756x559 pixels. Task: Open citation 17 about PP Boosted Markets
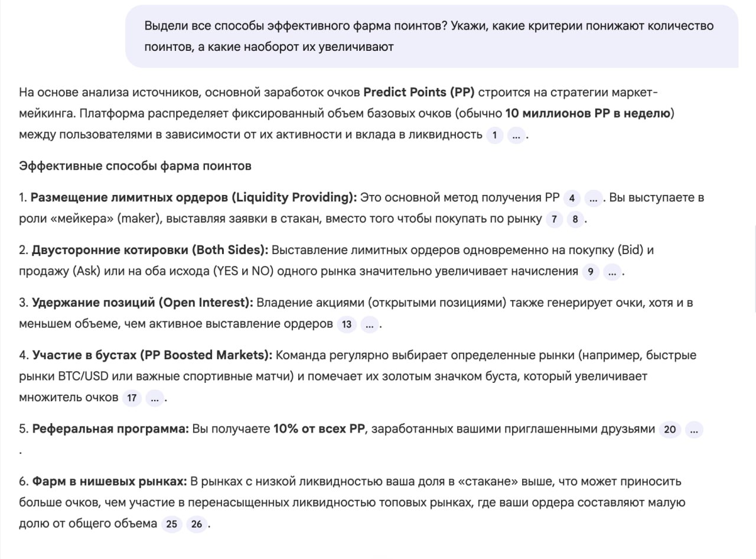(x=132, y=398)
